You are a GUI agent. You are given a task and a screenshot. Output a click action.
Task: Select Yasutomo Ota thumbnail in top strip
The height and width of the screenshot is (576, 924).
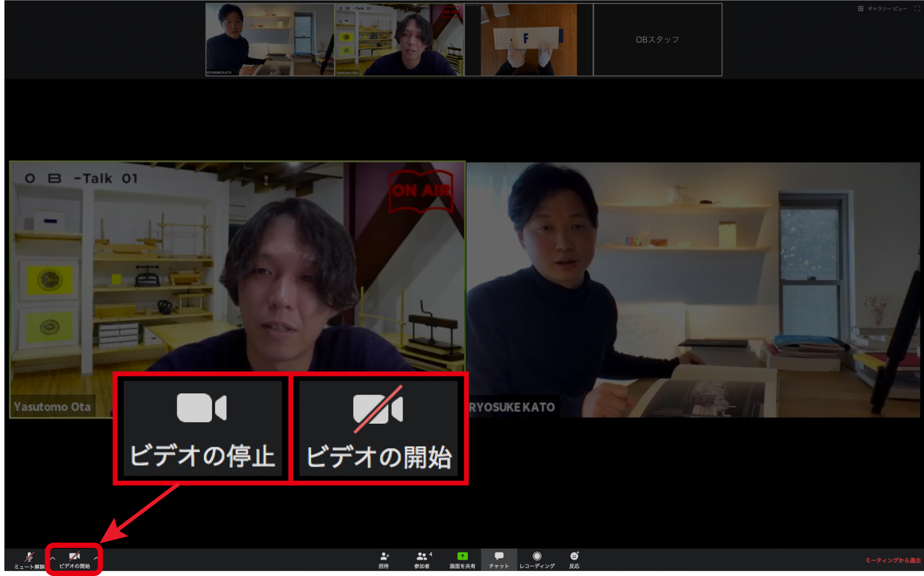(x=399, y=39)
